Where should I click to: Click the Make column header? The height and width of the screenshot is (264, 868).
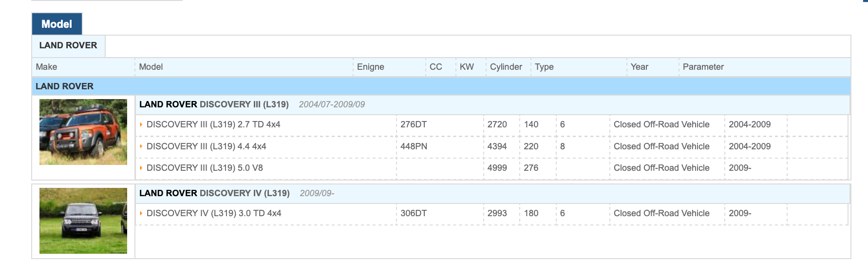tap(46, 67)
